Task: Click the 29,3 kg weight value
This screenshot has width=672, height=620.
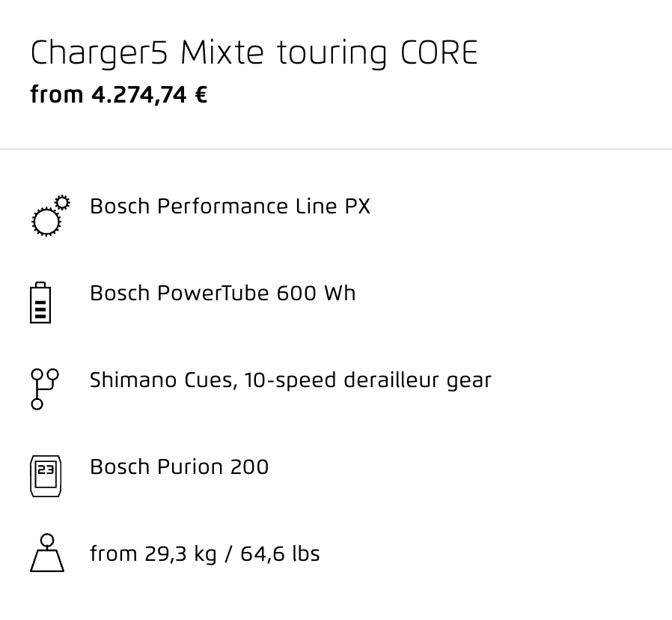Action: pyautogui.click(x=180, y=553)
